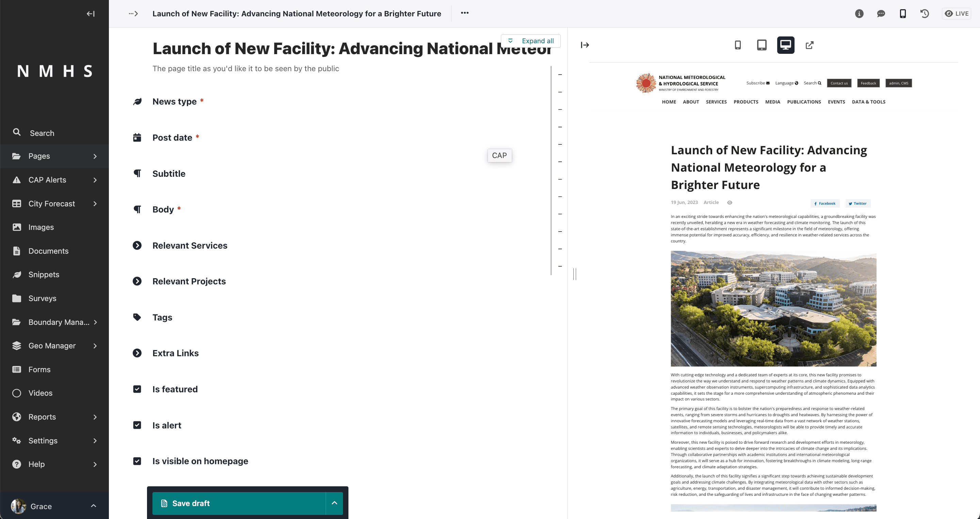The width and height of the screenshot is (980, 519).
Task: Select the tablet preview size icon
Action: [x=762, y=45]
